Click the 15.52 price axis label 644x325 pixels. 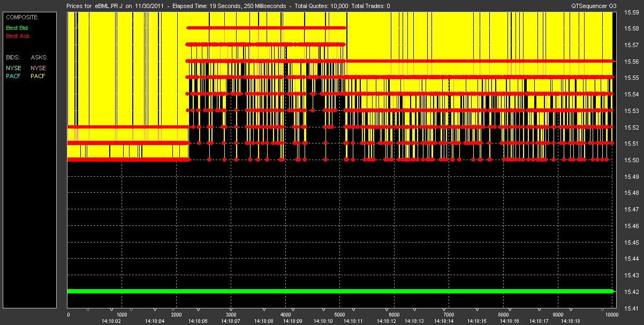tap(632, 127)
